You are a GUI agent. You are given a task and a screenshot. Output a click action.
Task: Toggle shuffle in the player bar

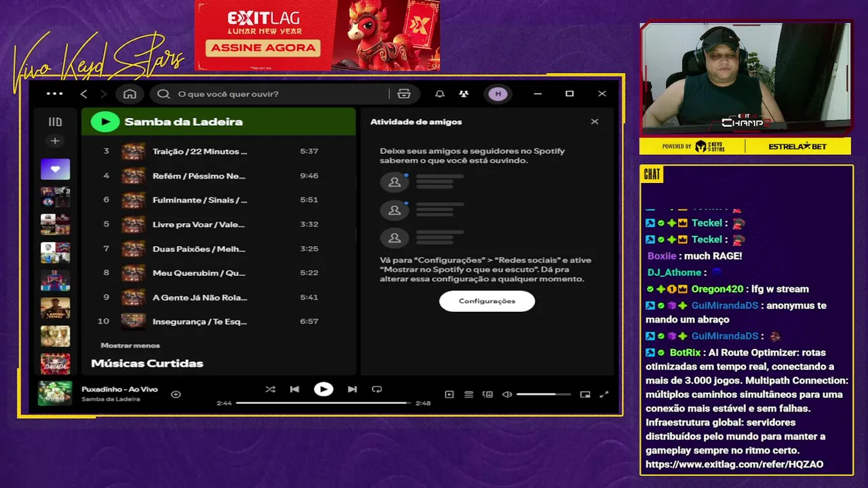click(x=270, y=389)
